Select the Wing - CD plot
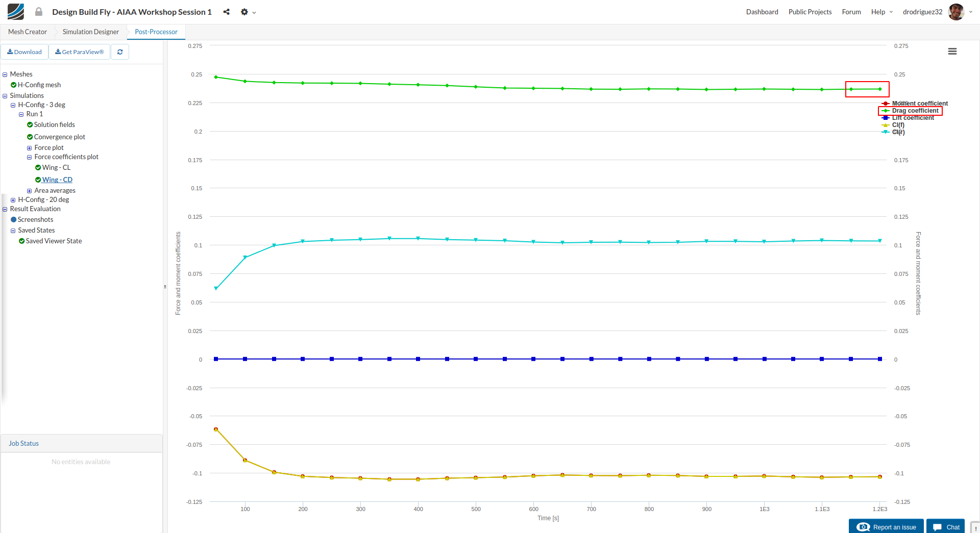The height and width of the screenshot is (533, 980). click(x=57, y=180)
